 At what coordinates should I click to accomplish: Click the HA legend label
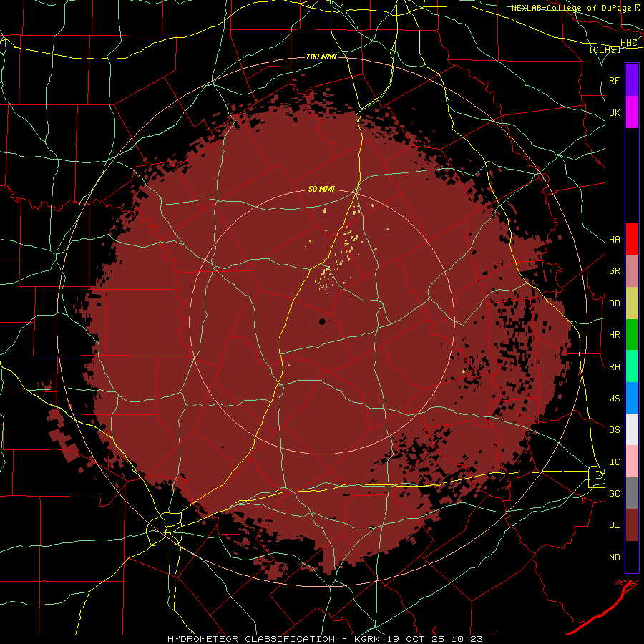(615, 239)
